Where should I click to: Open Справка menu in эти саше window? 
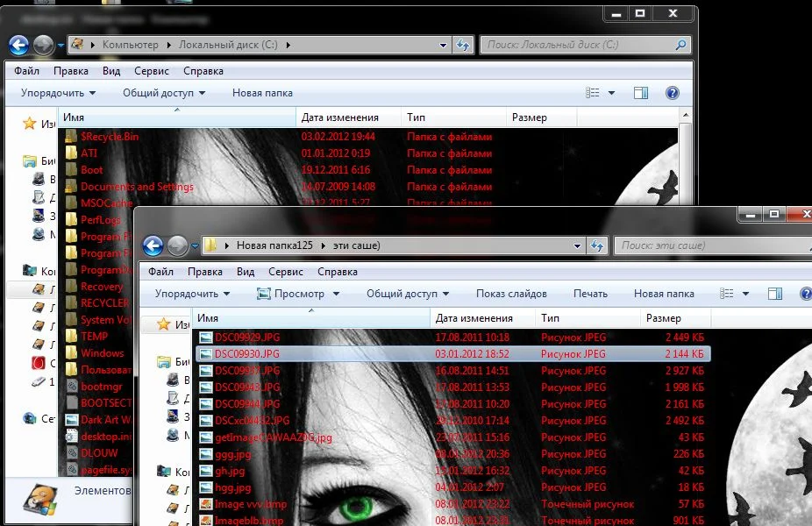338,272
